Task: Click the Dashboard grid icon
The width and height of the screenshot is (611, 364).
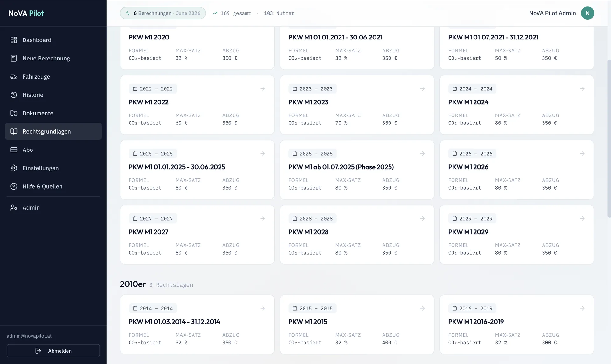Action: 14,40
